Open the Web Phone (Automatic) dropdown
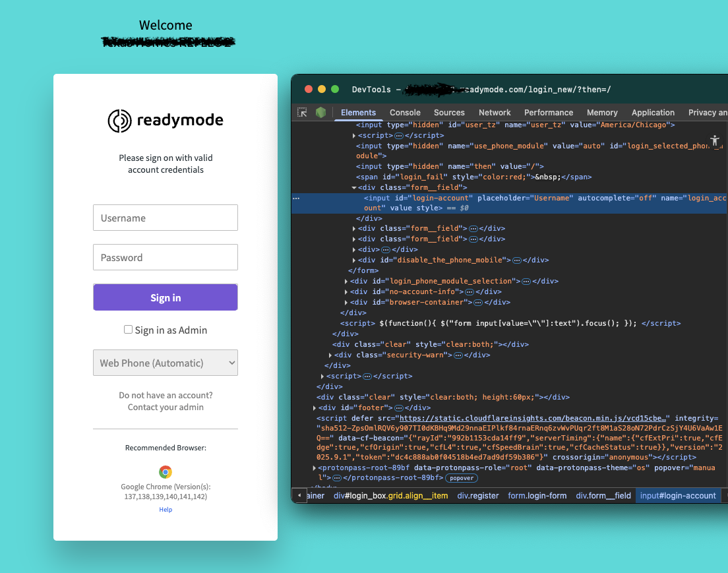Viewport: 728px width, 573px height. tap(166, 363)
